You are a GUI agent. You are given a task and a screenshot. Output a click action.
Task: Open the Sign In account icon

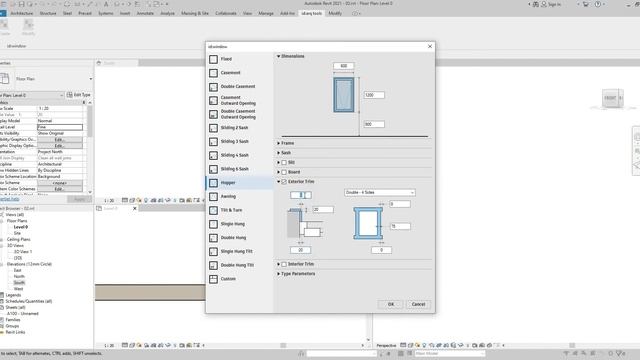(x=544, y=4)
